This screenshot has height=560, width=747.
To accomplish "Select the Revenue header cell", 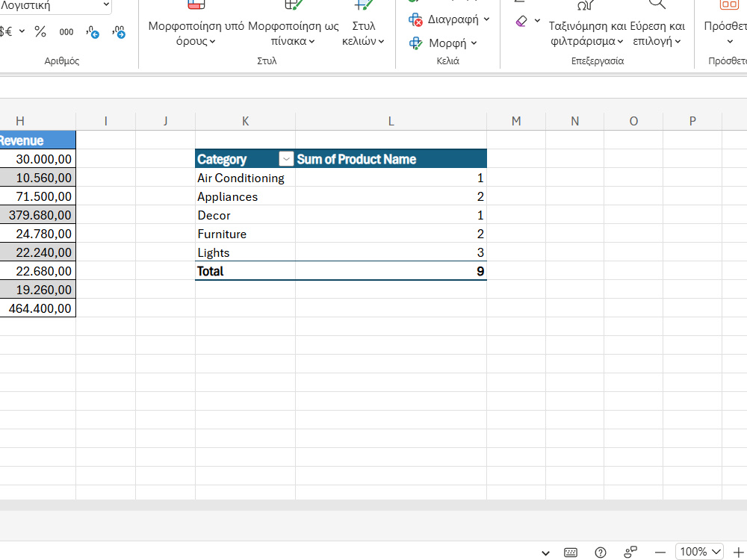I will click(37, 140).
